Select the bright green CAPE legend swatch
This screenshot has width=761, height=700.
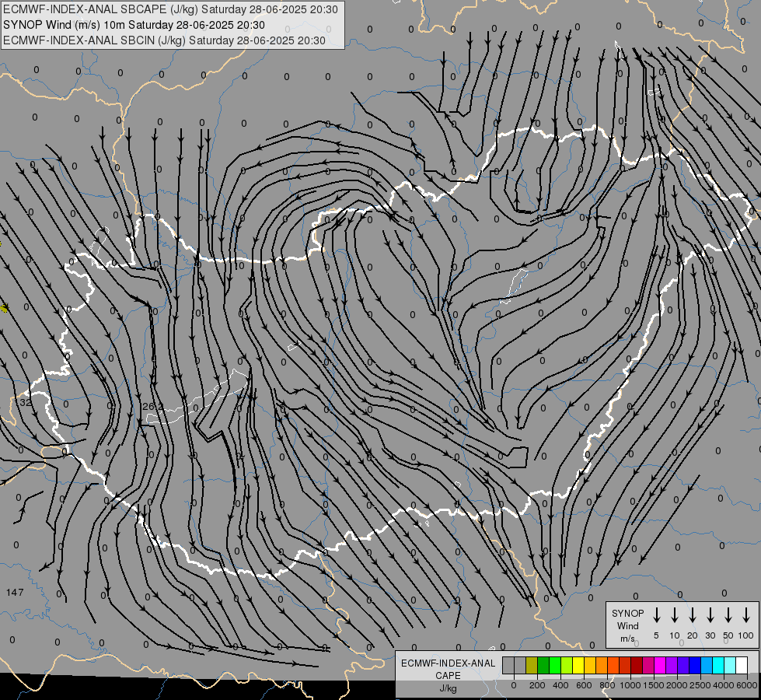pos(555,665)
